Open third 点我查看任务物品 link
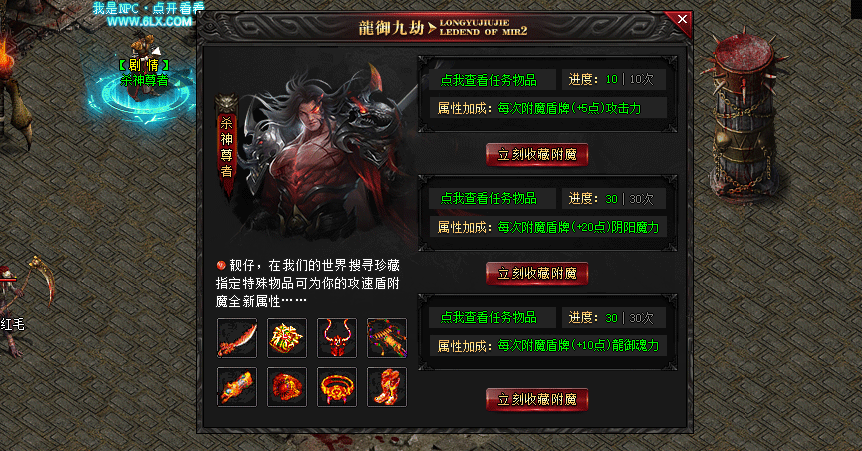Screen dimensions: 862x451 (489, 317)
